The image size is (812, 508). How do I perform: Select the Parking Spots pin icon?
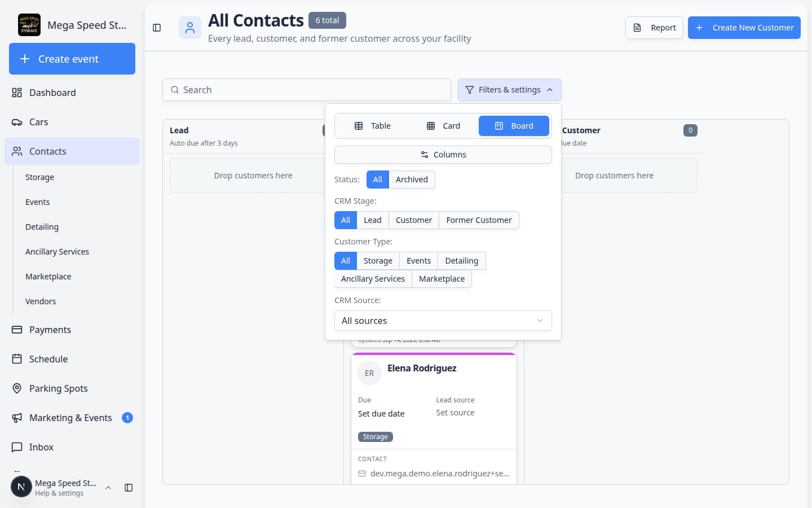pos(17,388)
